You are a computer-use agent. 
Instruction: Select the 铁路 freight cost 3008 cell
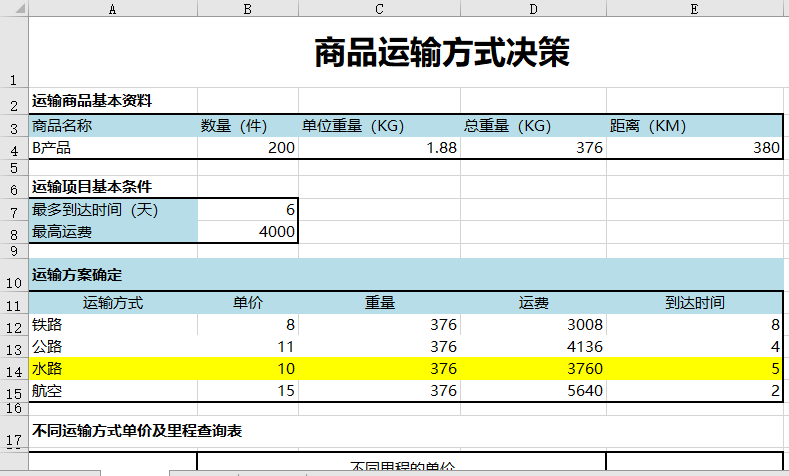(x=533, y=325)
